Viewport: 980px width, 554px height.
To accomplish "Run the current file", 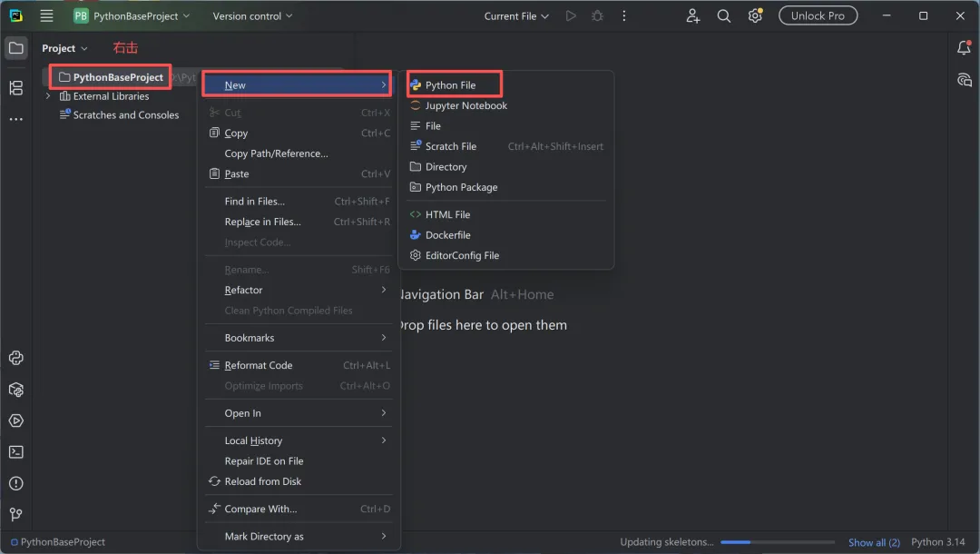I will (571, 16).
